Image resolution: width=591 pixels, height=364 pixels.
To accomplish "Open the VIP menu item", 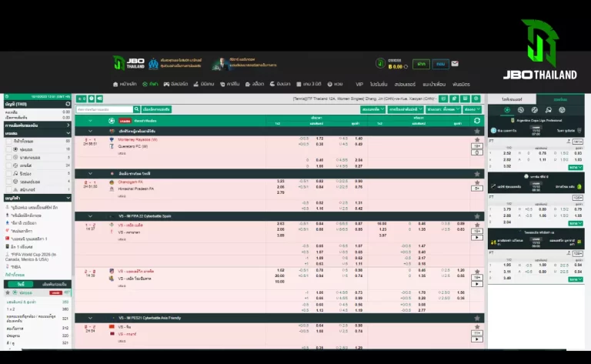I will (x=359, y=84).
